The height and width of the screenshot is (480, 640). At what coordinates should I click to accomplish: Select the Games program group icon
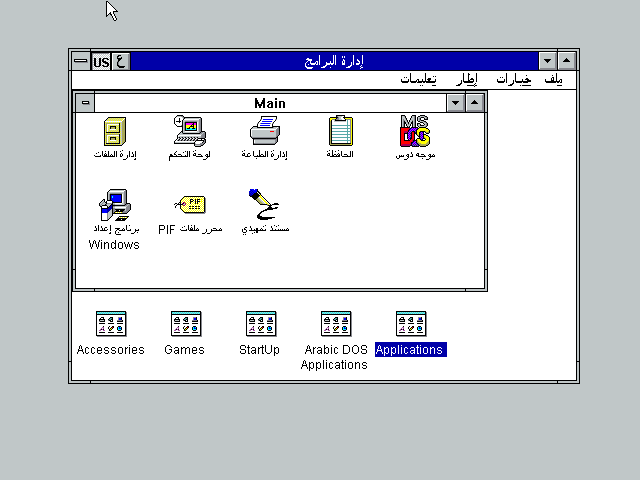pyautogui.click(x=186, y=324)
